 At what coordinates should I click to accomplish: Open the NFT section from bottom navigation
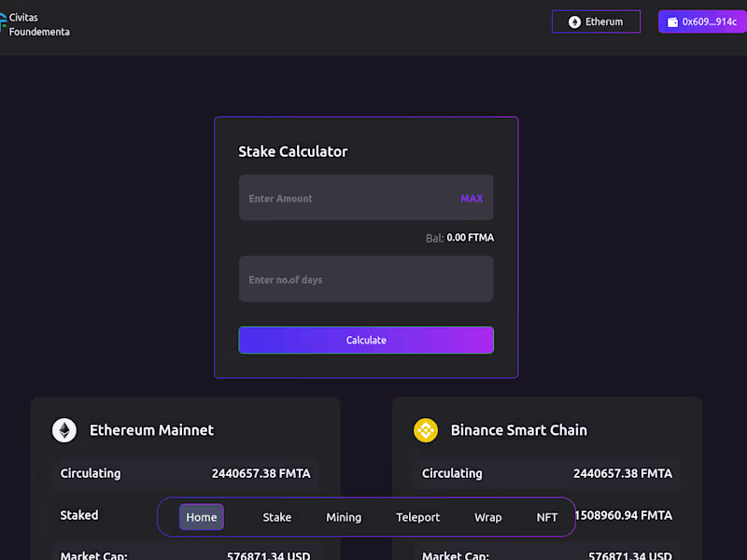pos(547,517)
